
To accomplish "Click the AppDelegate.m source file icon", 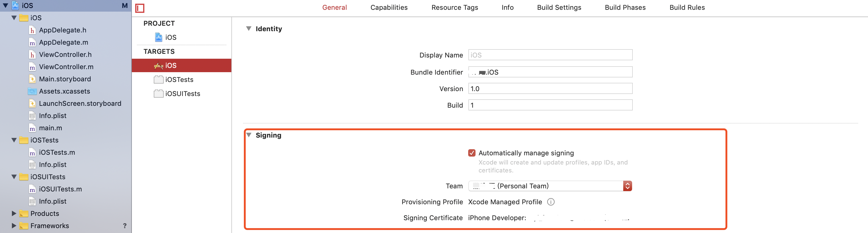I will (32, 43).
